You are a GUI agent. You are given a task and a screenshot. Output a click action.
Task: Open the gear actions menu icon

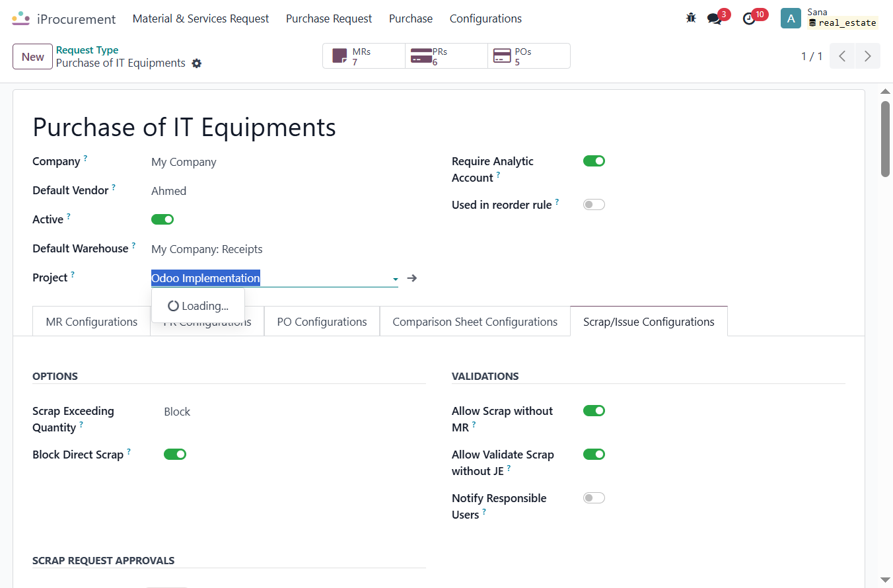(196, 63)
